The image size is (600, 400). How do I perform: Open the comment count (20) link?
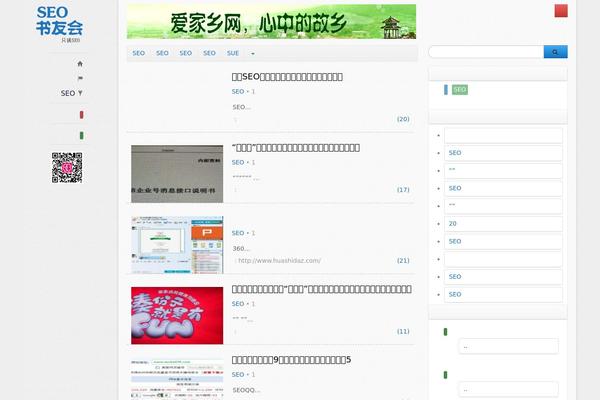[x=403, y=119]
